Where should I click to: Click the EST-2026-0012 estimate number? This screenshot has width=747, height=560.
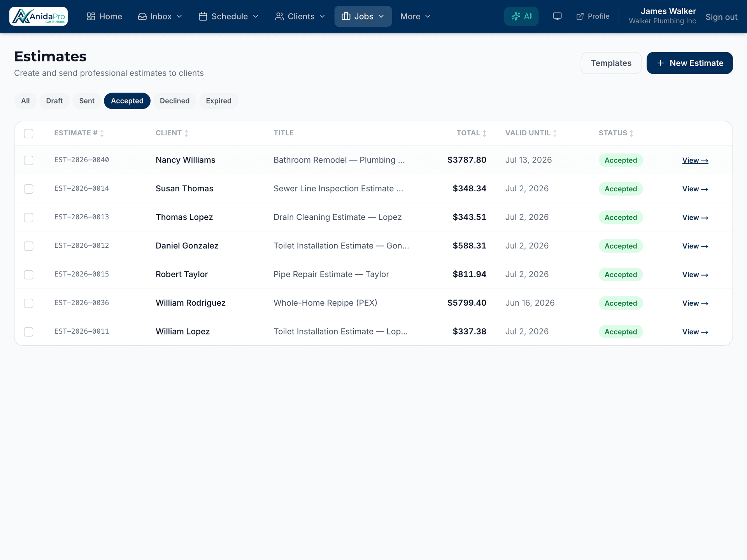[82, 246]
